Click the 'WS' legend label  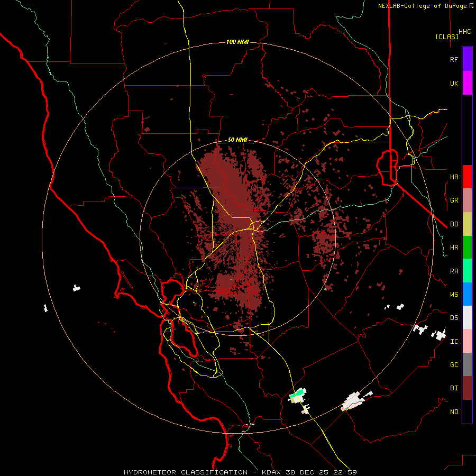coord(454,295)
